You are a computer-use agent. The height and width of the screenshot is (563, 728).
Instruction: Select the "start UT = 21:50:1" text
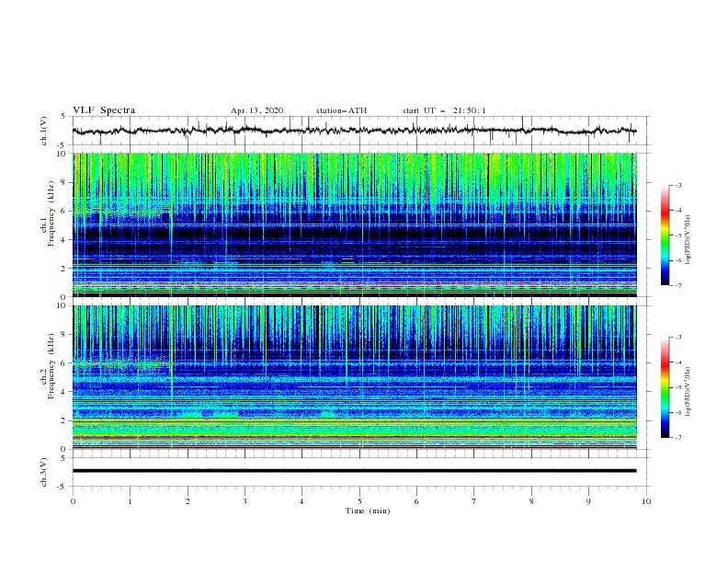point(444,110)
